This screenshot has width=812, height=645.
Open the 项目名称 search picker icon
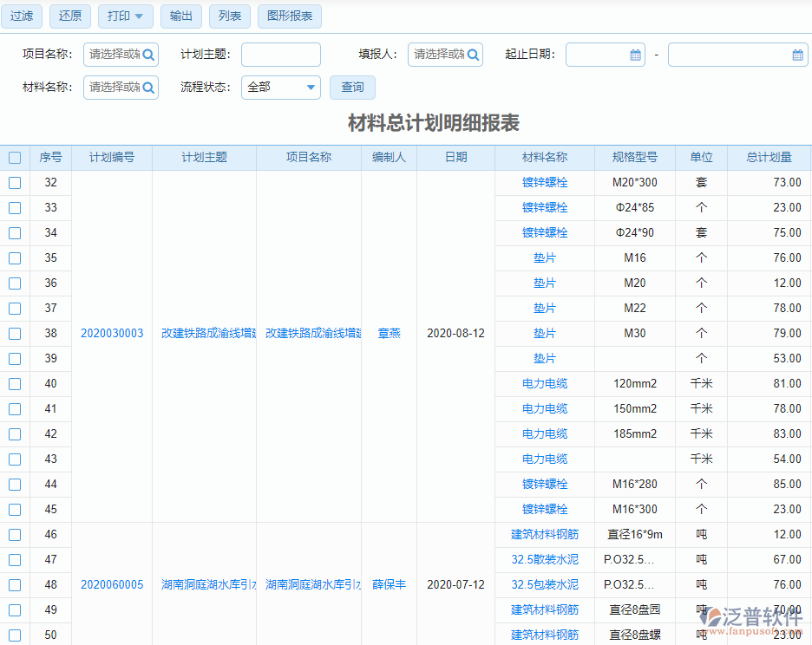(x=147, y=54)
